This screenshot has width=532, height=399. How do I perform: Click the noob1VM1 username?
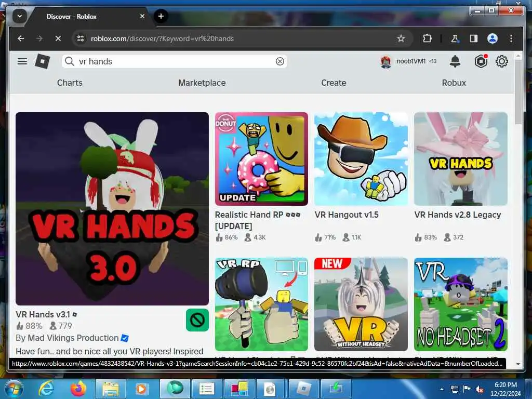[411, 61]
